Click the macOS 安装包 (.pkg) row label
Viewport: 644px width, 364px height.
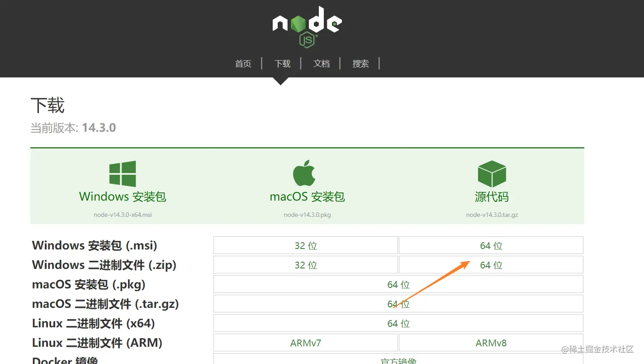(x=89, y=284)
